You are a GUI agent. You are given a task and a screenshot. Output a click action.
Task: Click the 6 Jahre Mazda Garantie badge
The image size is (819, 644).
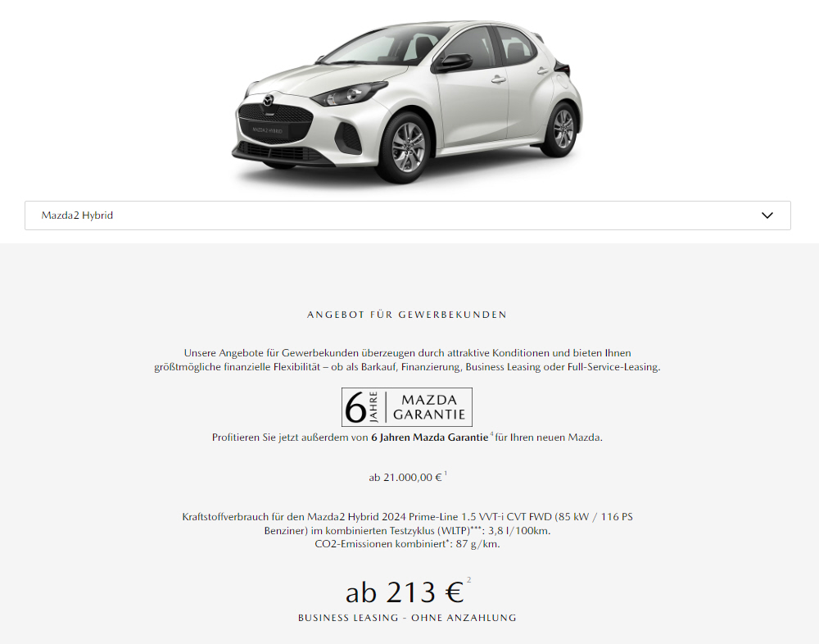click(407, 407)
